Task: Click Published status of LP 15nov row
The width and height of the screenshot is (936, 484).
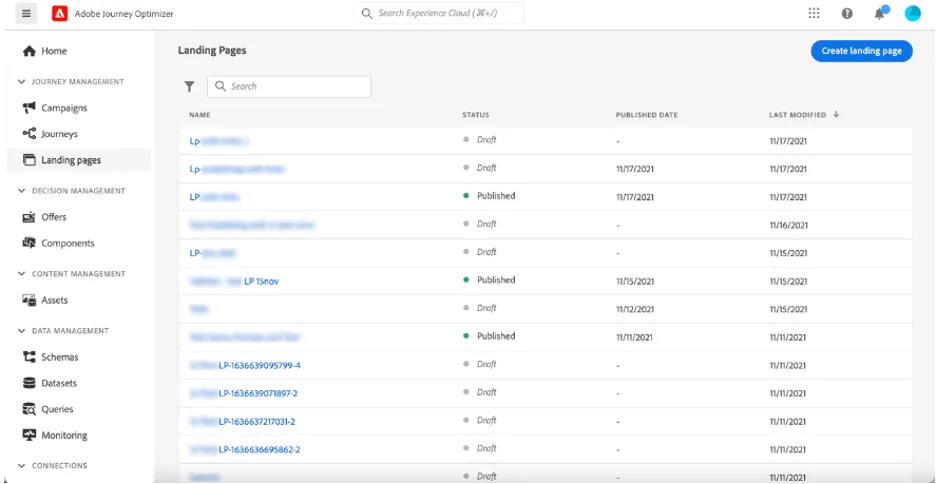Action: click(496, 280)
